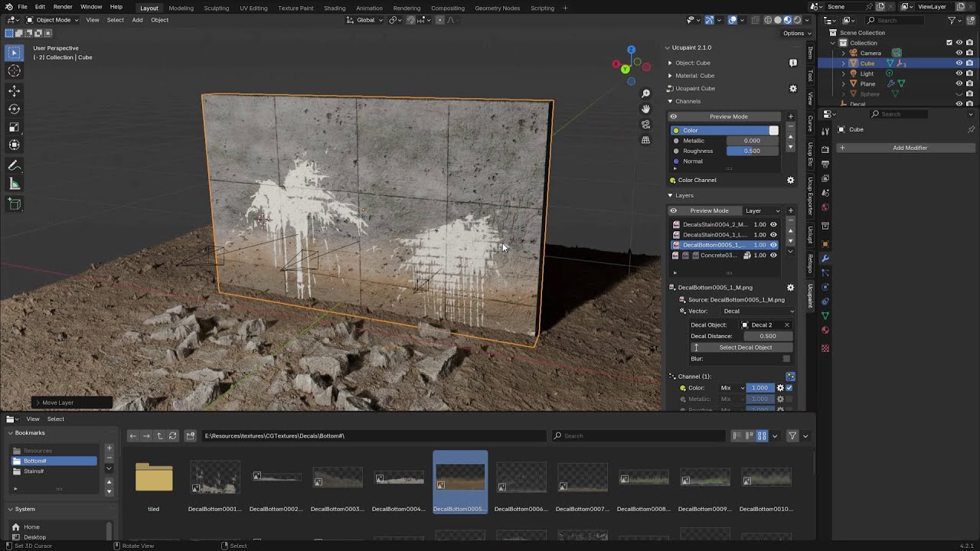The height and width of the screenshot is (551, 980).
Task: Open the Shading workspace tab
Action: [335, 8]
